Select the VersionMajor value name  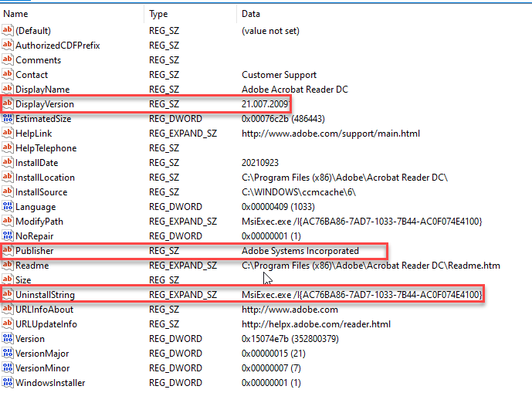pyautogui.click(x=42, y=354)
